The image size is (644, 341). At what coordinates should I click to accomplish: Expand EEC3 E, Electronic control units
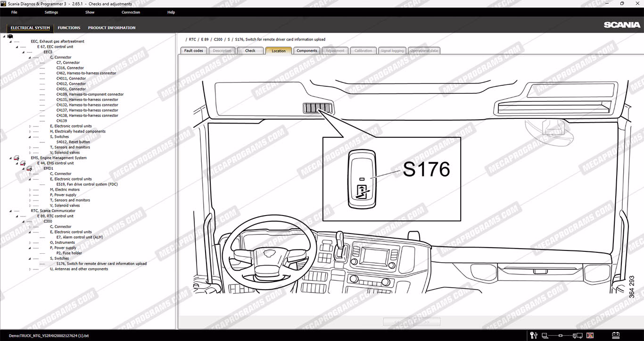point(30,126)
